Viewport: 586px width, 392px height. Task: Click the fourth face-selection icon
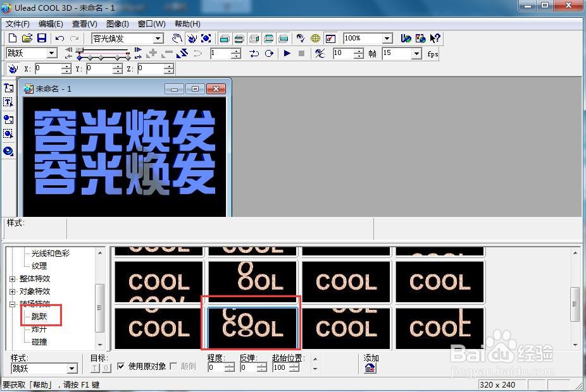pos(268,39)
